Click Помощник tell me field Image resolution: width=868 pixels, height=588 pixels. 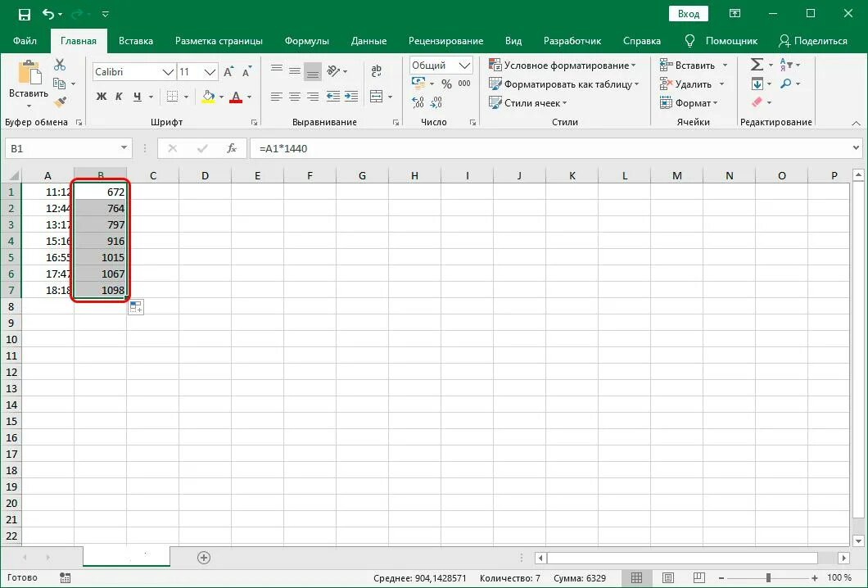click(721, 41)
